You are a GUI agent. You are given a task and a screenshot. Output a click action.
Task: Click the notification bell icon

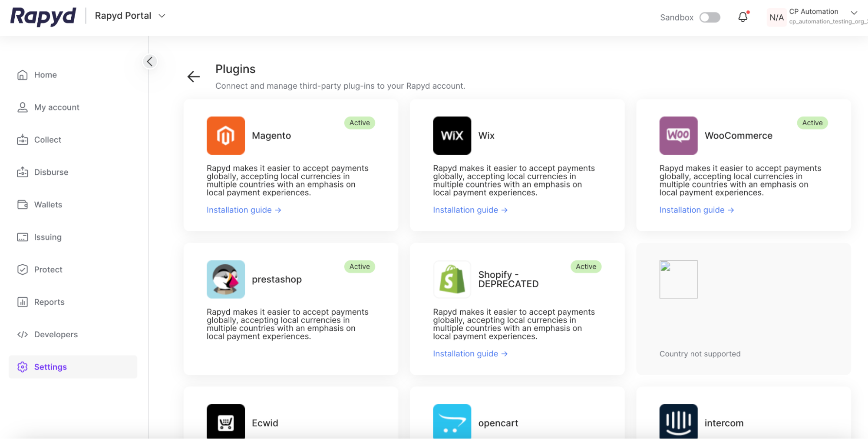(x=743, y=17)
